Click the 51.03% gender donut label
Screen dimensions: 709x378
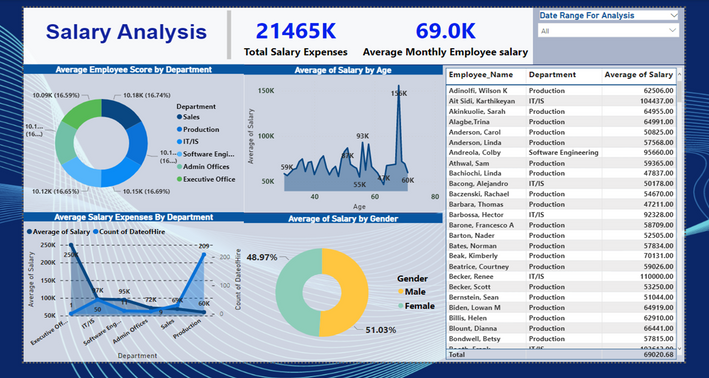(x=381, y=330)
